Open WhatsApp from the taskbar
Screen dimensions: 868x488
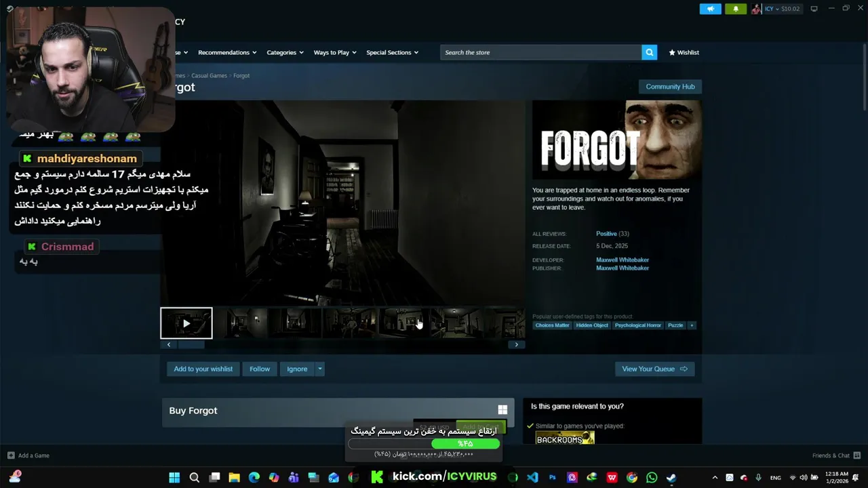tap(652, 477)
